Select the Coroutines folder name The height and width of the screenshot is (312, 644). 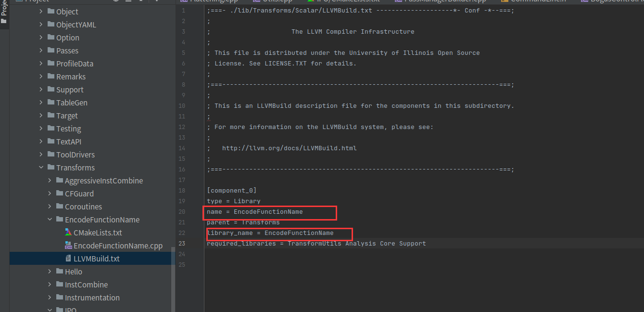click(x=84, y=207)
